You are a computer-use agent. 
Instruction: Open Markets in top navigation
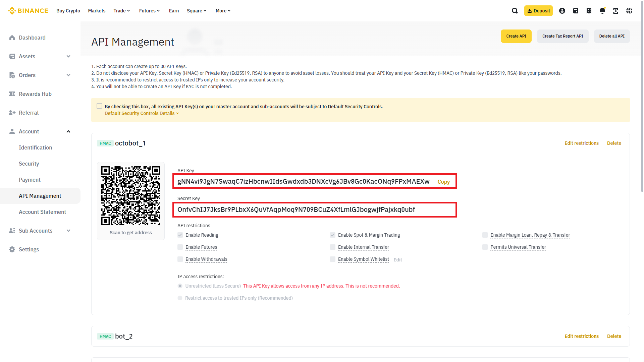pyautogui.click(x=97, y=11)
